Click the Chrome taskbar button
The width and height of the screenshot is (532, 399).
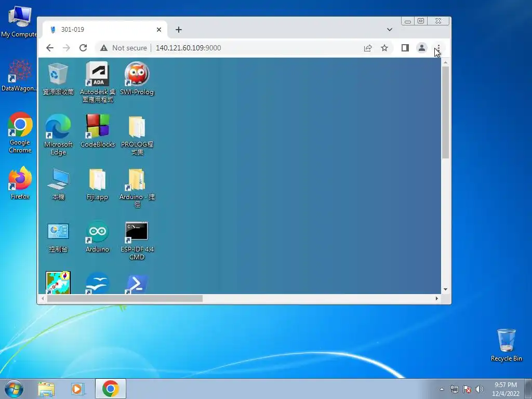111,389
